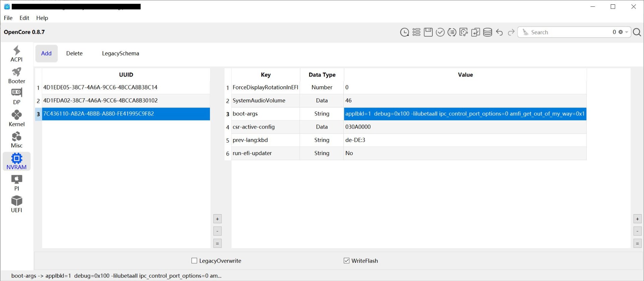Open the UEFI section in sidebar
644x281 pixels.
point(16,204)
